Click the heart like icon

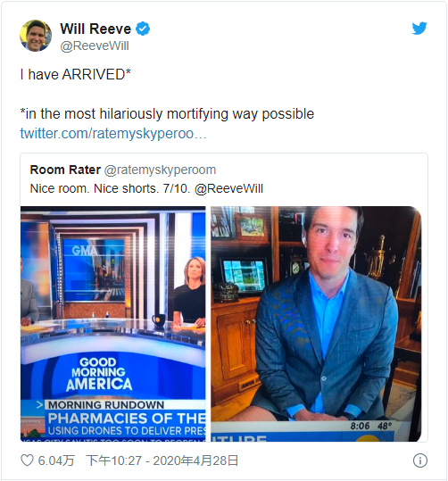click(27, 460)
